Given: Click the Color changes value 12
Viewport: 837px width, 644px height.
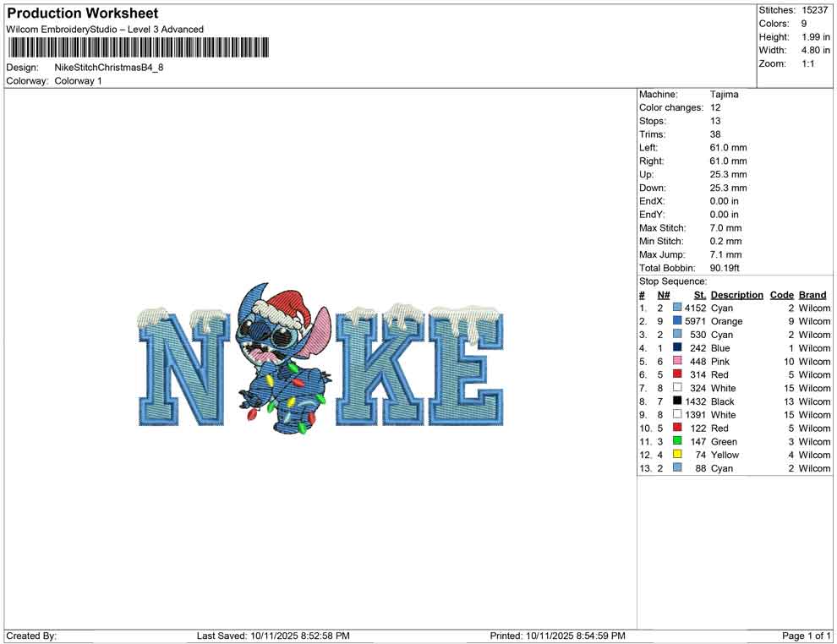Looking at the screenshot, I should click(715, 108).
